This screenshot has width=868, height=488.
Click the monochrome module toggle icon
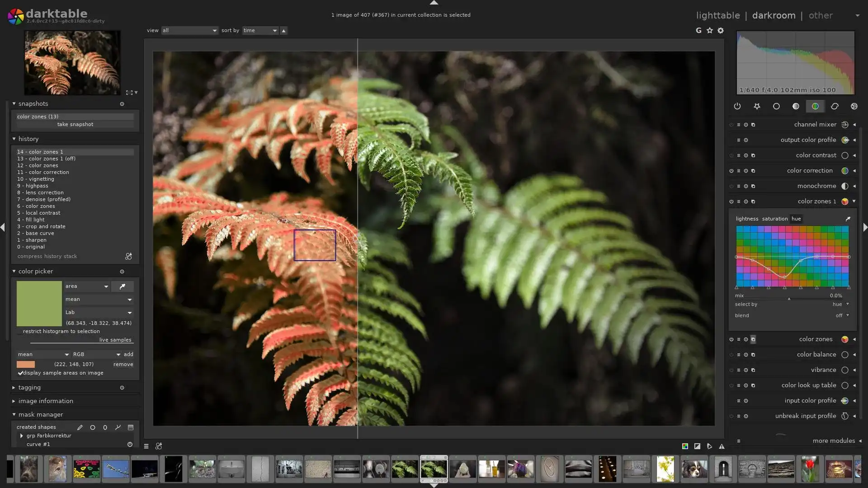tap(733, 186)
